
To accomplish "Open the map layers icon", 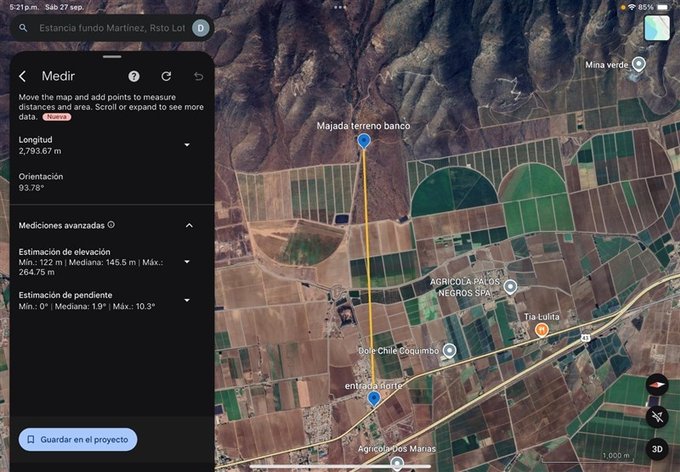I will coord(656,29).
